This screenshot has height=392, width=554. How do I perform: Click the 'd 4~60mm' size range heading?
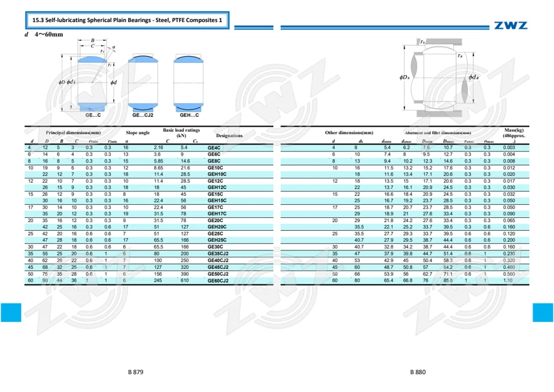pyautogui.click(x=44, y=34)
